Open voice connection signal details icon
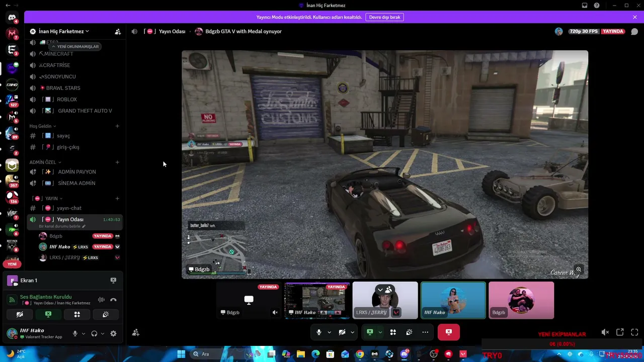This screenshot has width=644, height=362. click(x=12, y=300)
